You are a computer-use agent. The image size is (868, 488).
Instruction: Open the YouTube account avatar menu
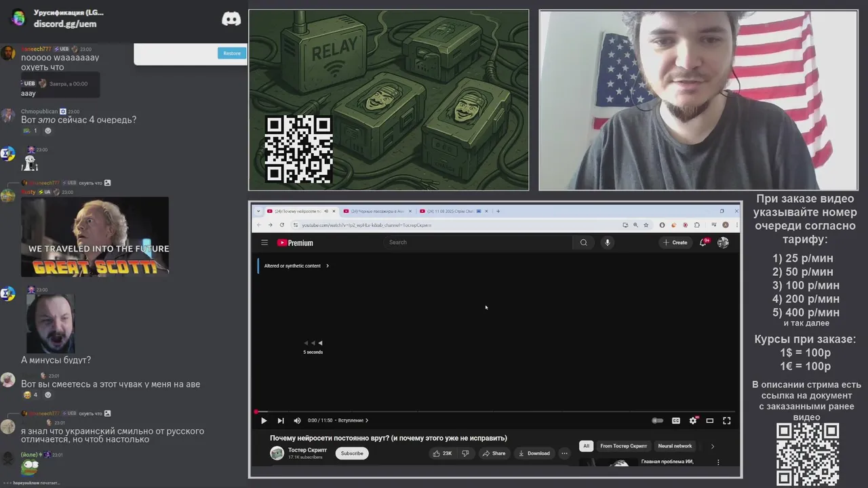pyautogui.click(x=723, y=243)
